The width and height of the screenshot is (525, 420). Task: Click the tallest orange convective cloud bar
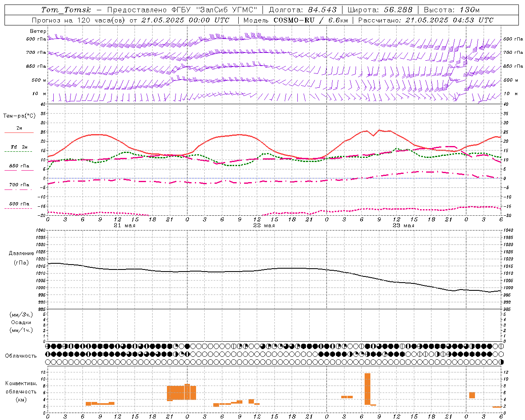[367, 389]
